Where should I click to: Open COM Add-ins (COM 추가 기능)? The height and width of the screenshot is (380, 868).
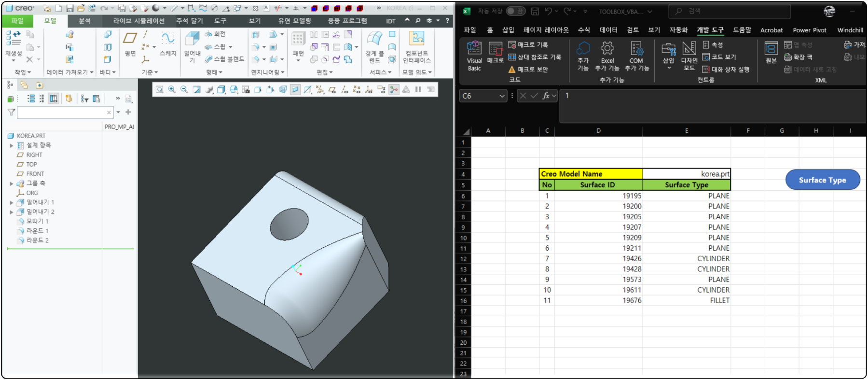point(636,56)
